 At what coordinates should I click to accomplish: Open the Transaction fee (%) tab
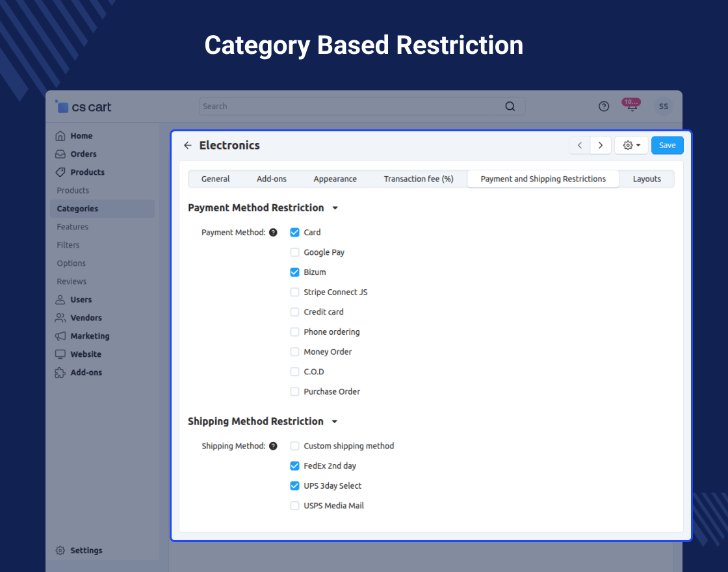point(419,179)
